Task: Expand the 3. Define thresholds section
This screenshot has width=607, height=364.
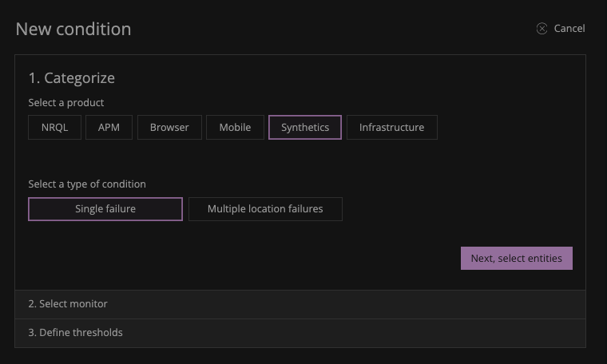Action: (x=75, y=333)
